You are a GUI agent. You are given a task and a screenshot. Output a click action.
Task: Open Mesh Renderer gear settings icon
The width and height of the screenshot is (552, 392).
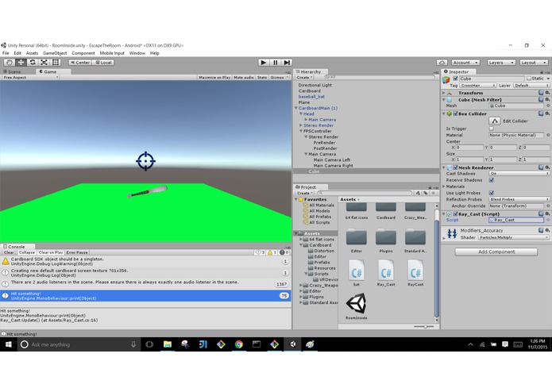547,167
